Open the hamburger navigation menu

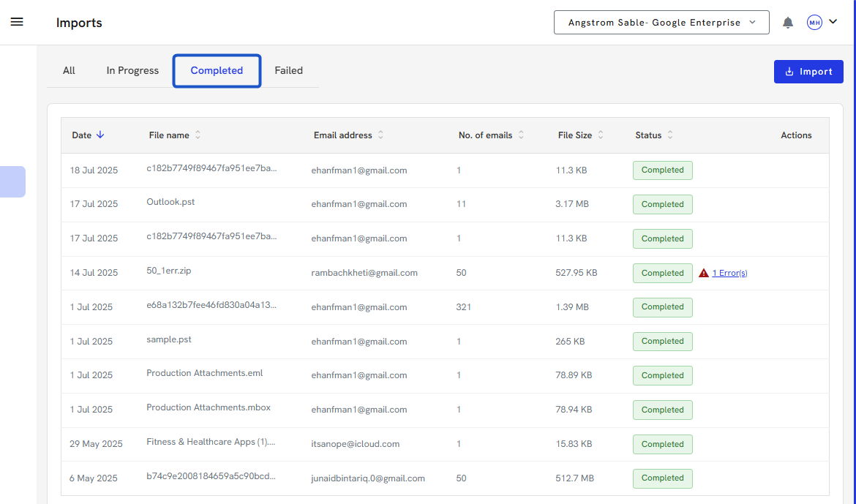(x=17, y=22)
